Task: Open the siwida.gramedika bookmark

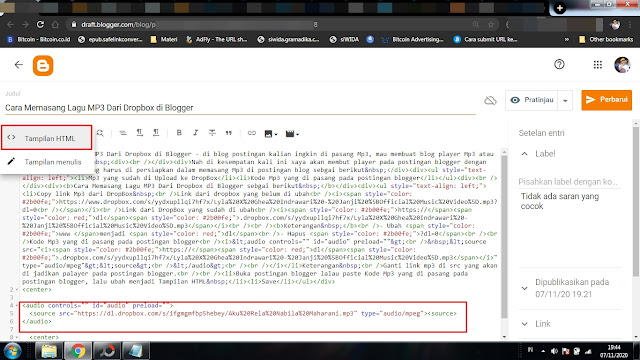Action: click(288, 40)
